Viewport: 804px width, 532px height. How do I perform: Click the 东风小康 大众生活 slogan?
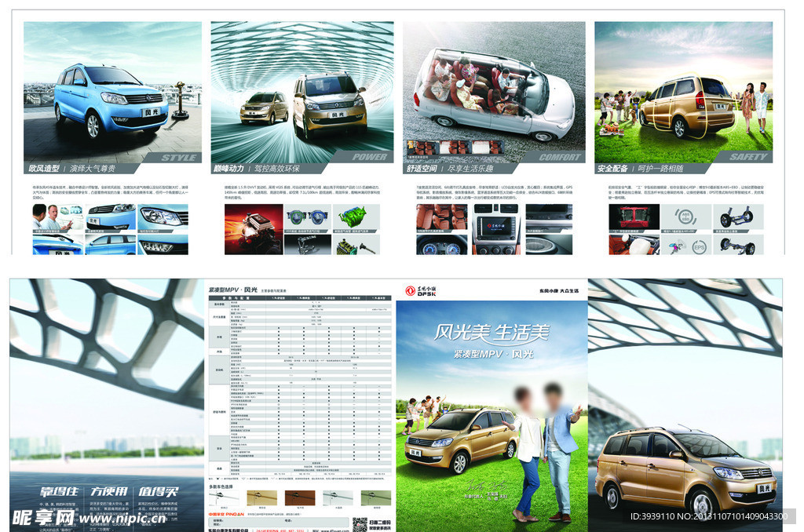558,290
